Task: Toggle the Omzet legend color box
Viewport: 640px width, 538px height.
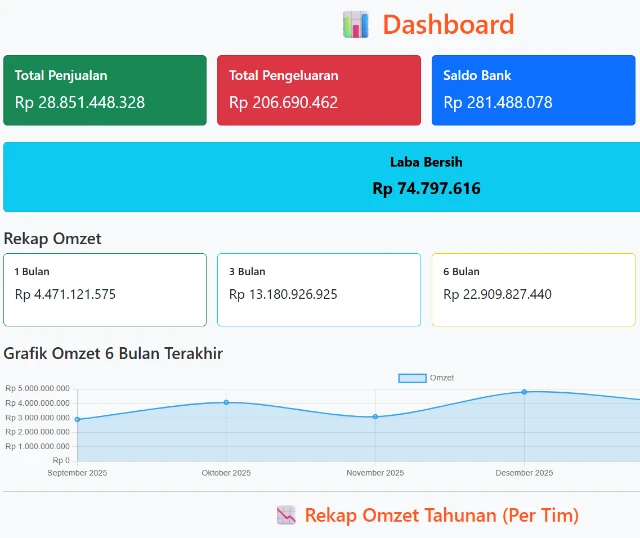Action: click(x=412, y=378)
